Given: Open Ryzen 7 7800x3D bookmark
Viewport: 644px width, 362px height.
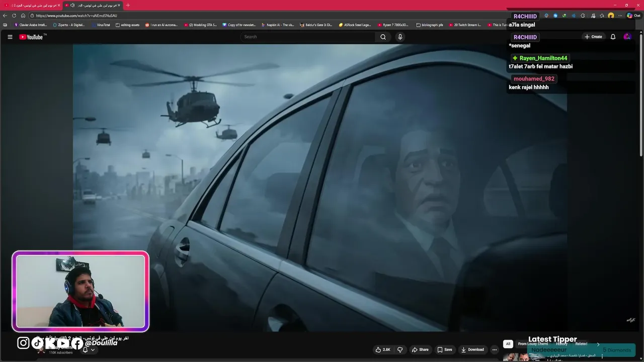Looking at the screenshot, I should (x=393, y=25).
